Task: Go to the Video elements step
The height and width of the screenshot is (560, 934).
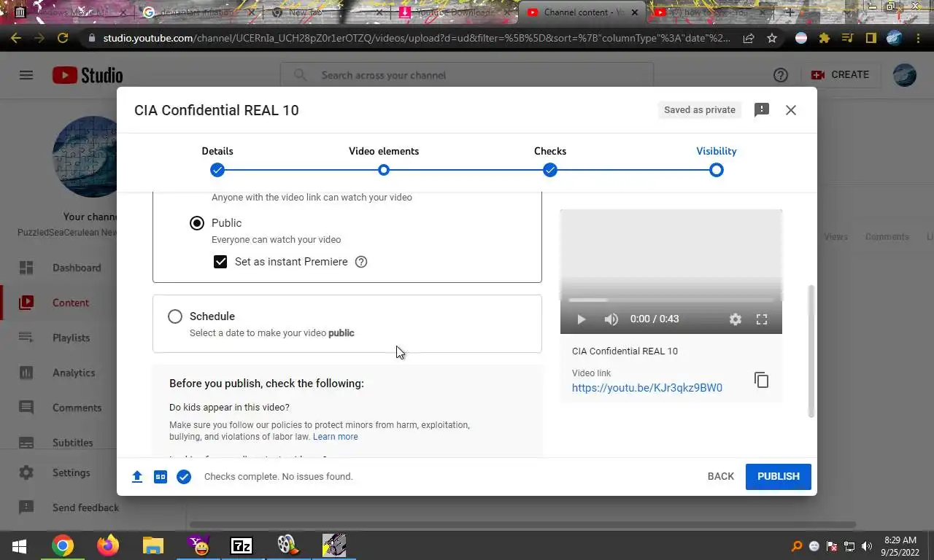Action: [384, 160]
